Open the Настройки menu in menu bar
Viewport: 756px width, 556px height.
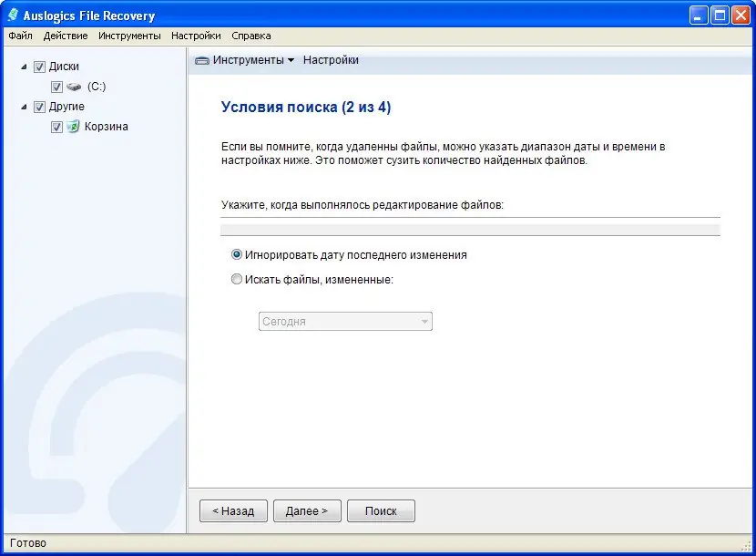(x=196, y=36)
